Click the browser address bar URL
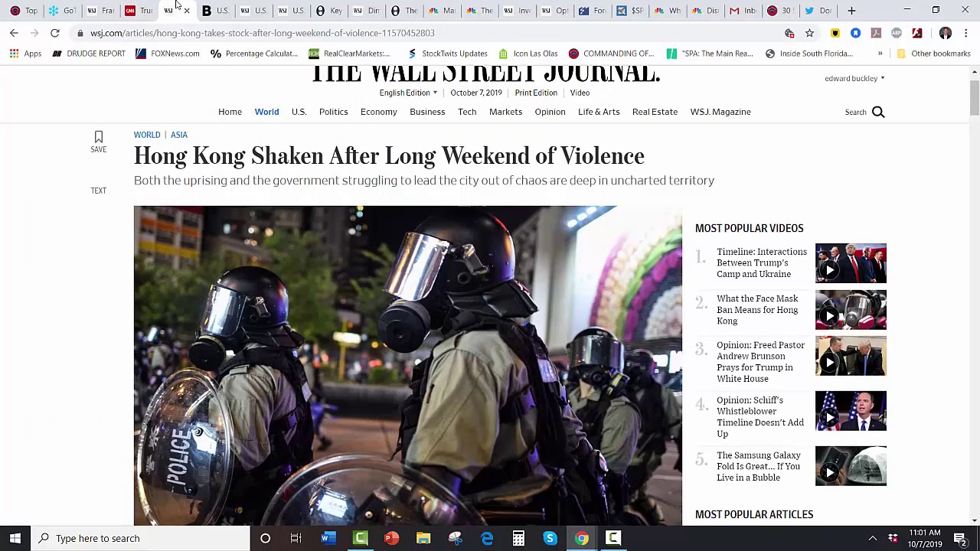The height and width of the screenshot is (551, 980). [263, 33]
